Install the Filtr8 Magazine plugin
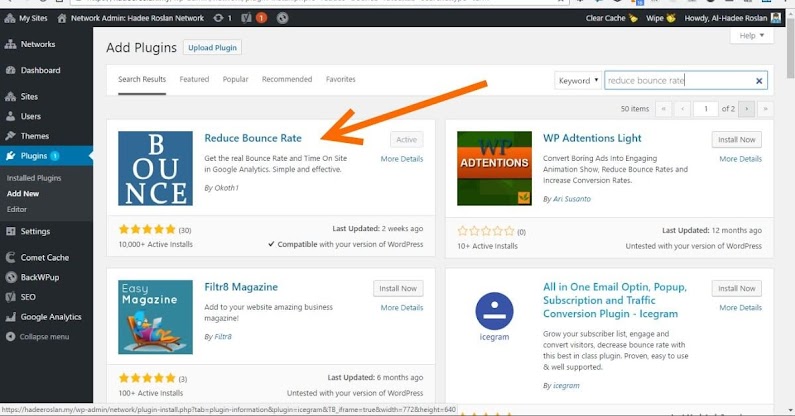Screen dimensions: 795x416 [398, 288]
